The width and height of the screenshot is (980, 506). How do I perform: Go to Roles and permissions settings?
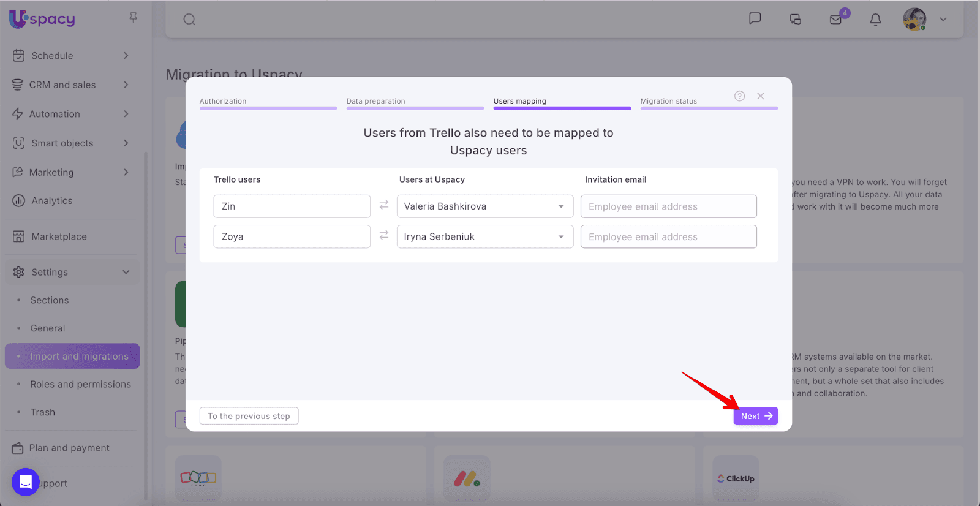click(80, 384)
